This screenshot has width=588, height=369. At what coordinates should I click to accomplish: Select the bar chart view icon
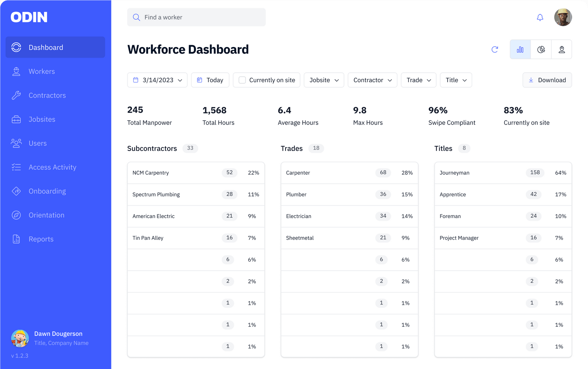pyautogui.click(x=520, y=49)
